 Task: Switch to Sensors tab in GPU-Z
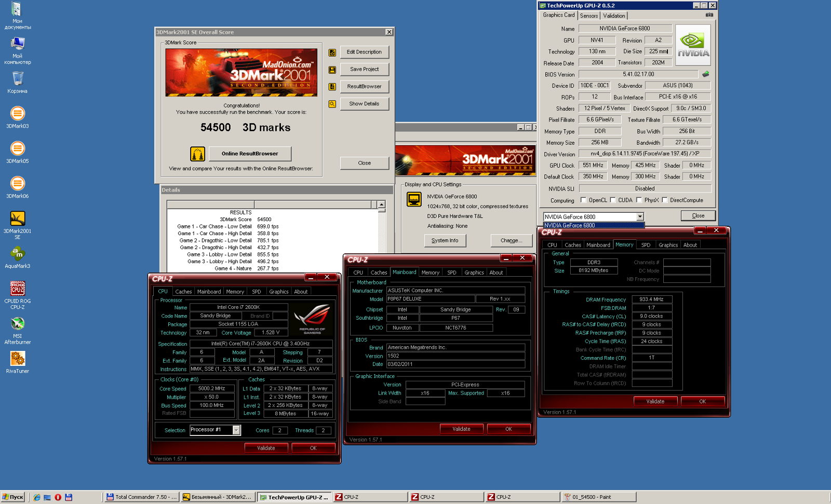point(589,16)
